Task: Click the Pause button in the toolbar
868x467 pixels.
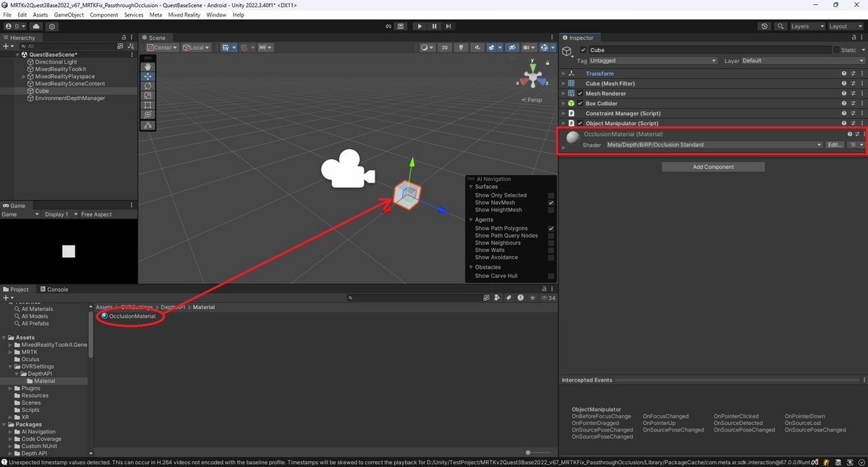Action: (434, 26)
